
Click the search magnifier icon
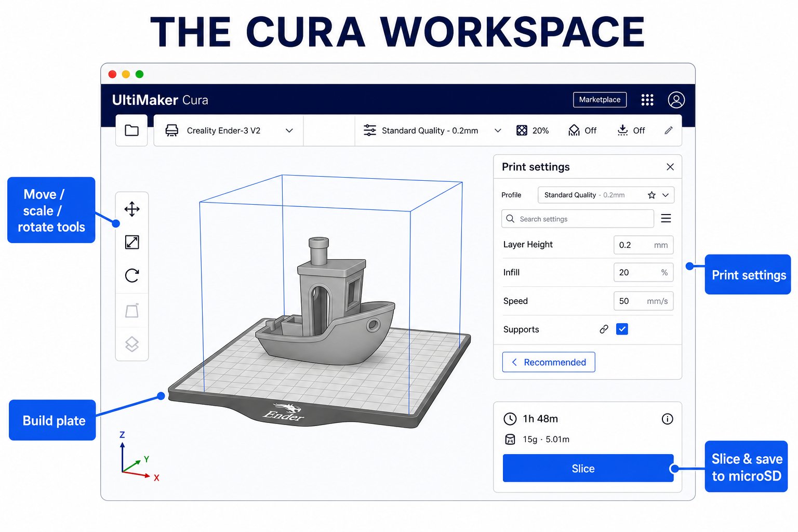coord(510,219)
